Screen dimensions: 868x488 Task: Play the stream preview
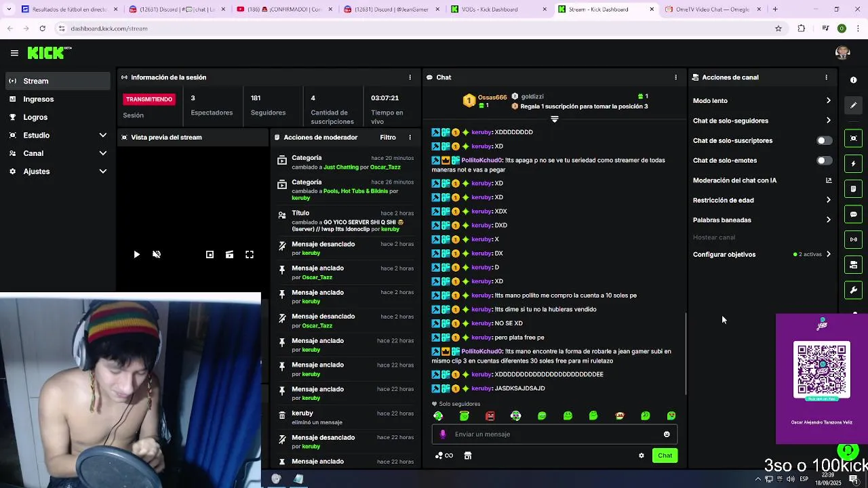[x=136, y=254]
